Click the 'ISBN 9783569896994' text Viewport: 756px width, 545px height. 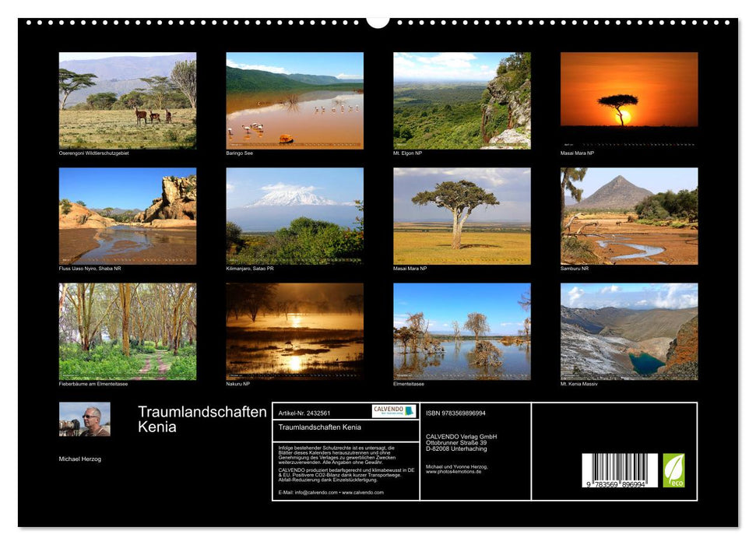pos(455,413)
